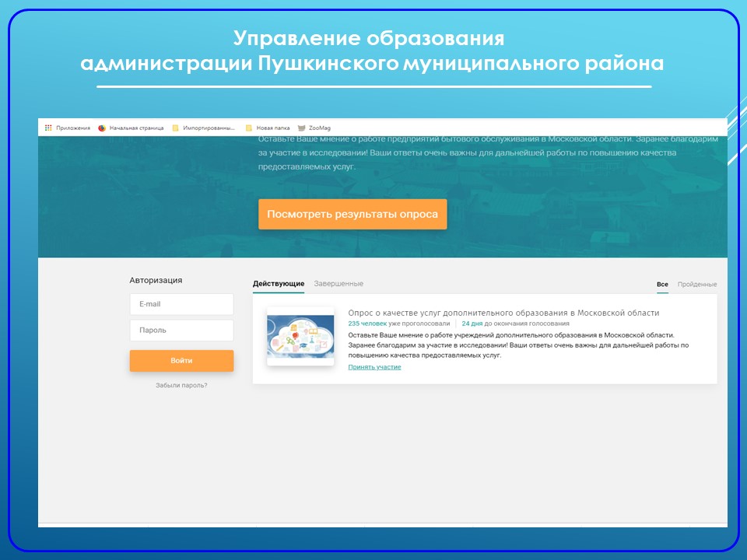Switch to the Завершенные tab
This screenshot has height=560, width=747.
pyautogui.click(x=338, y=283)
